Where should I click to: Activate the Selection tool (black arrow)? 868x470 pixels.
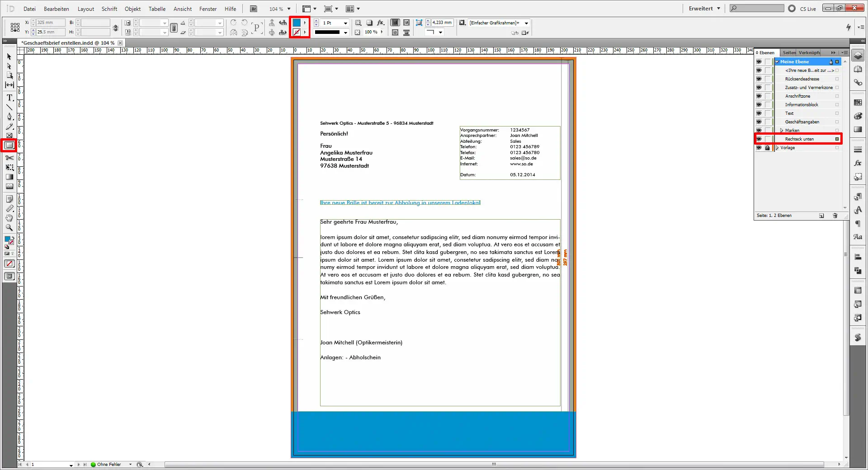coord(9,56)
